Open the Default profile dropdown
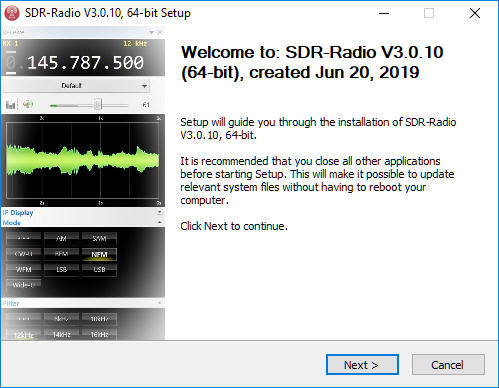The image size is (499, 388). (x=76, y=86)
